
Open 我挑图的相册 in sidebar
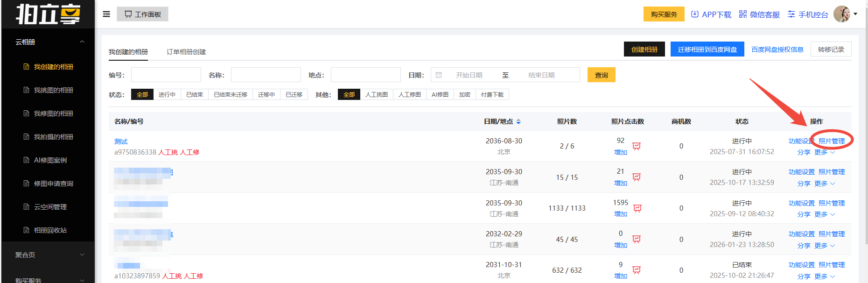(x=53, y=90)
